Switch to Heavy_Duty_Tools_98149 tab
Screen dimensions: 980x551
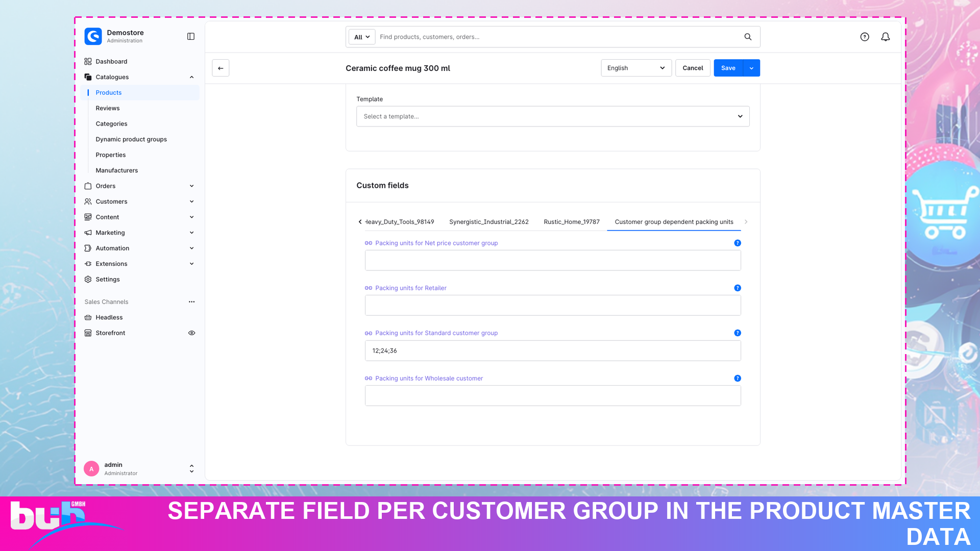400,221
